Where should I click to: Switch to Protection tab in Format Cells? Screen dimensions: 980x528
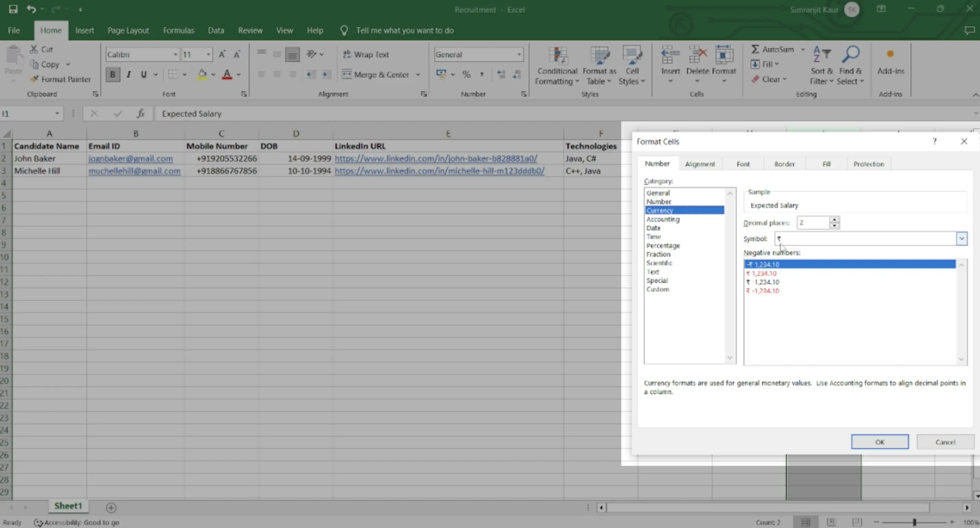(x=869, y=164)
